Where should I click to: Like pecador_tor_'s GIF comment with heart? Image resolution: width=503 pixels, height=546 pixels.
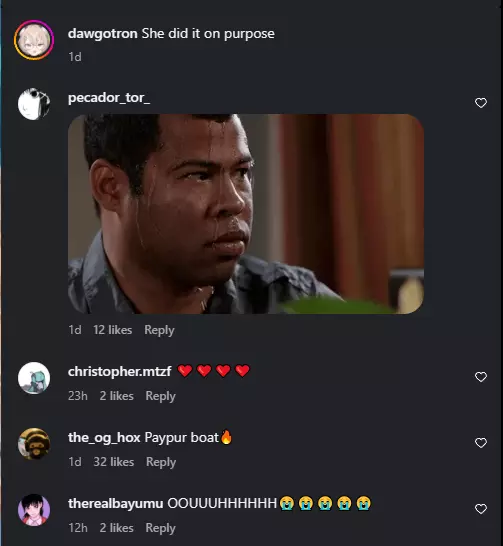coord(481,103)
